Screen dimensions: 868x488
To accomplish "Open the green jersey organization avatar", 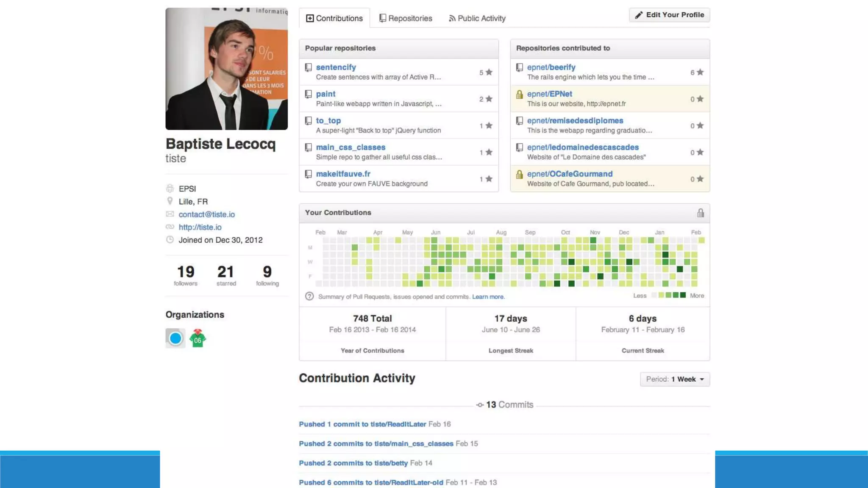I will pos(198,338).
